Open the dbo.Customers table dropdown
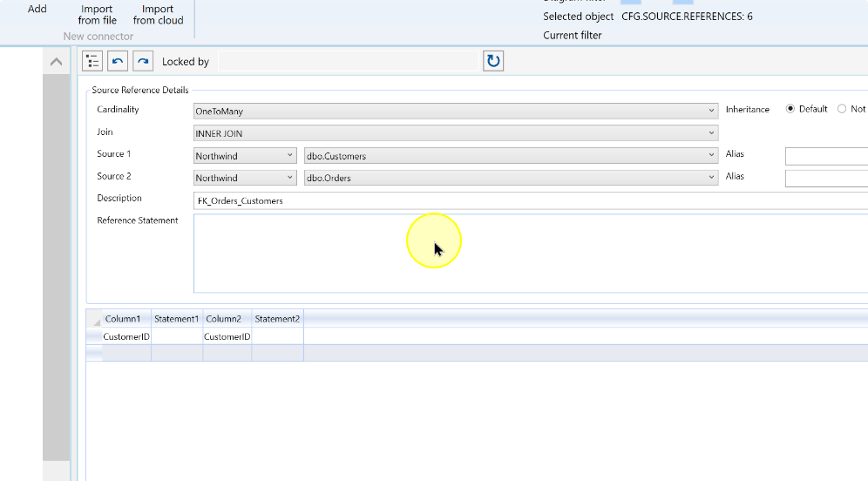Screen dimensions: 868x481 [511, 155]
